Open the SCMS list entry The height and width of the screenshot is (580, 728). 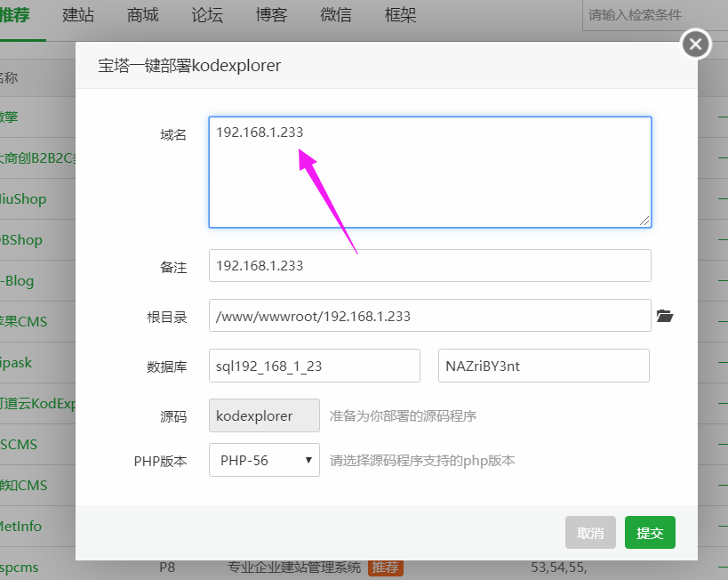[x=19, y=444]
